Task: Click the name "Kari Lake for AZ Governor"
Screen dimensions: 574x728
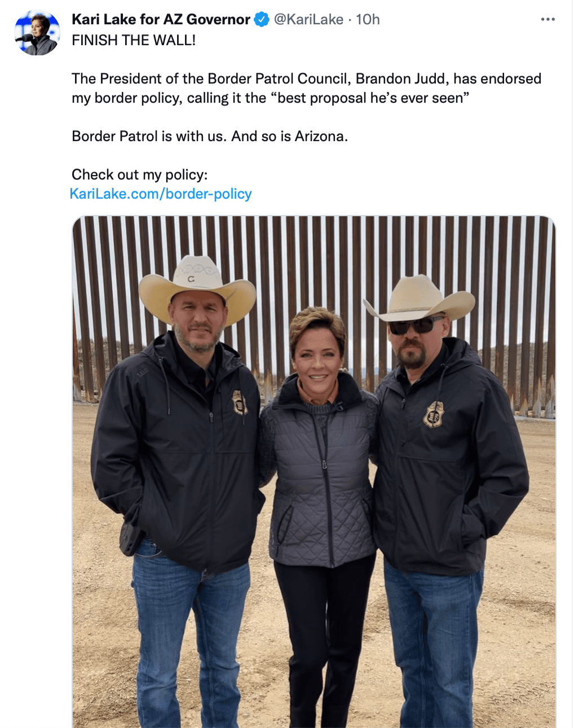Action: coord(161,19)
